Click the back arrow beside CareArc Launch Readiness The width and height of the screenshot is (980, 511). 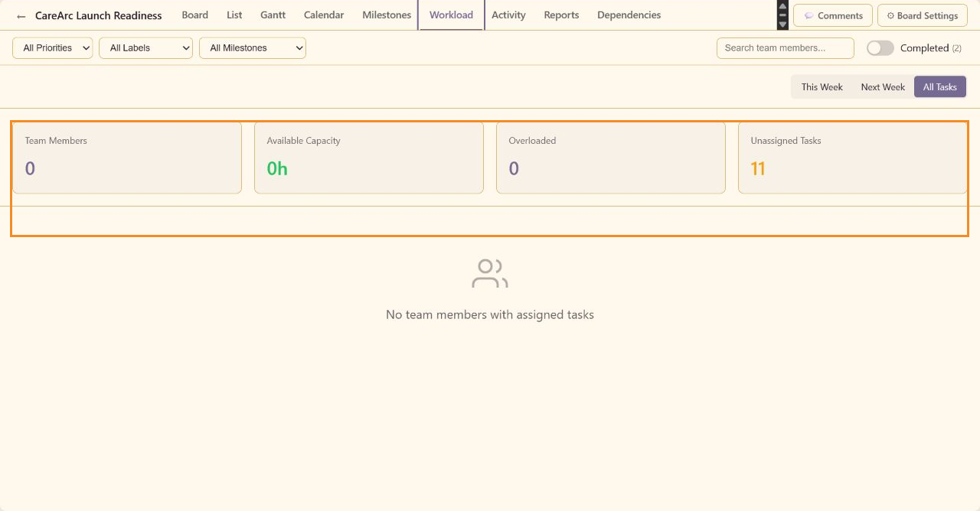pyautogui.click(x=21, y=16)
